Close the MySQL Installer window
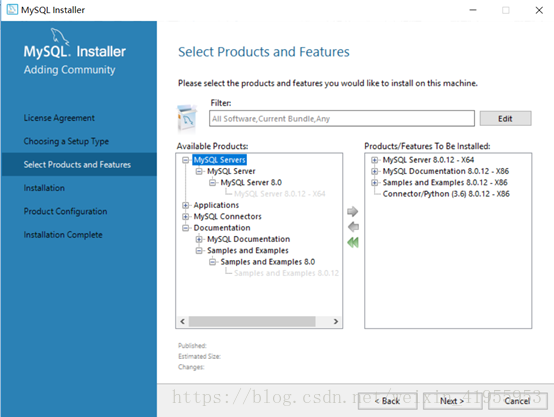 pos(539,10)
